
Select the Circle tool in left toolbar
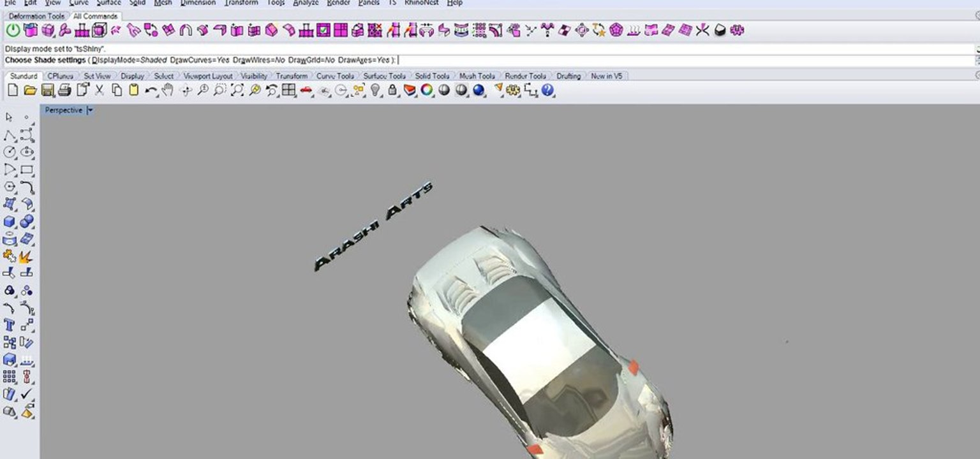click(10, 152)
